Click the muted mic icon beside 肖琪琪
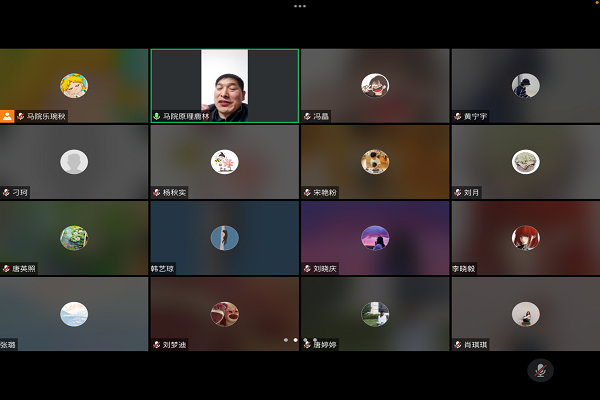 click(x=457, y=344)
